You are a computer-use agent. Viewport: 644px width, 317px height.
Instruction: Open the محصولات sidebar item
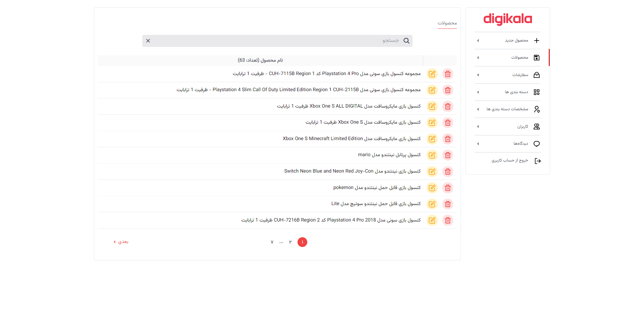507,58
